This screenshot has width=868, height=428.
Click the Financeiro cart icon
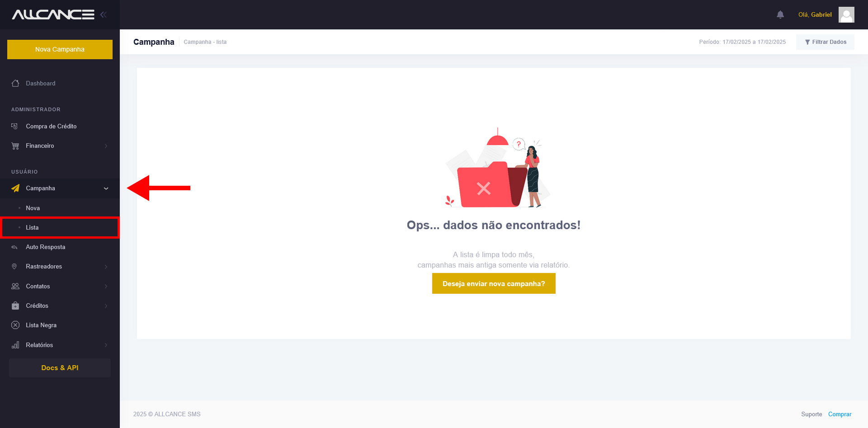point(15,146)
